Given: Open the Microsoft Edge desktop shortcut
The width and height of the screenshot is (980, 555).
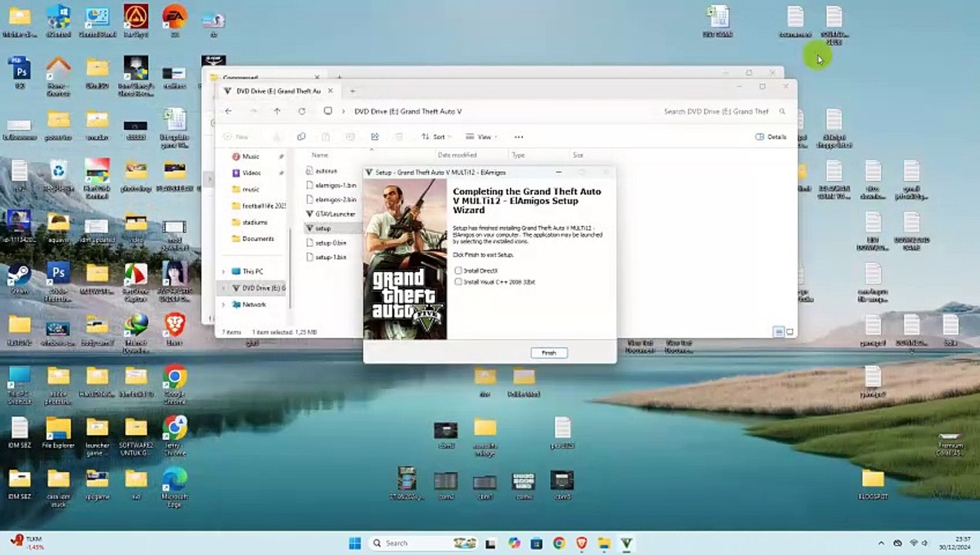Looking at the screenshot, I should point(175,488).
